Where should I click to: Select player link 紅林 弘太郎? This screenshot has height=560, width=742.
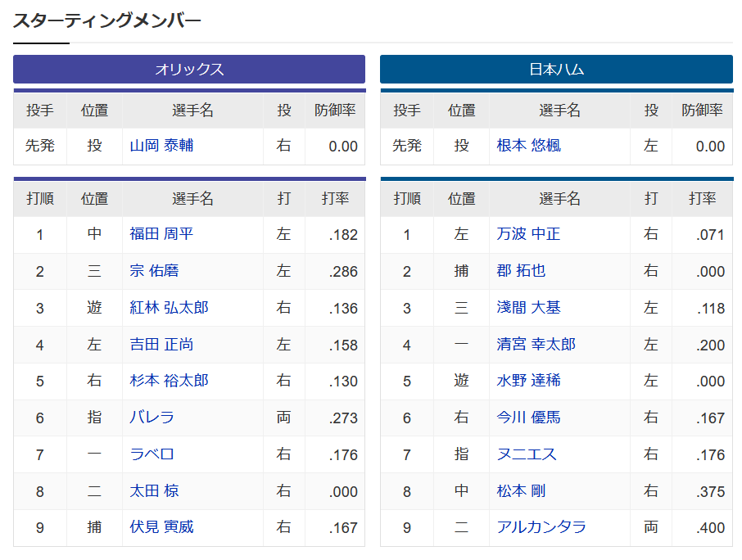point(169,308)
